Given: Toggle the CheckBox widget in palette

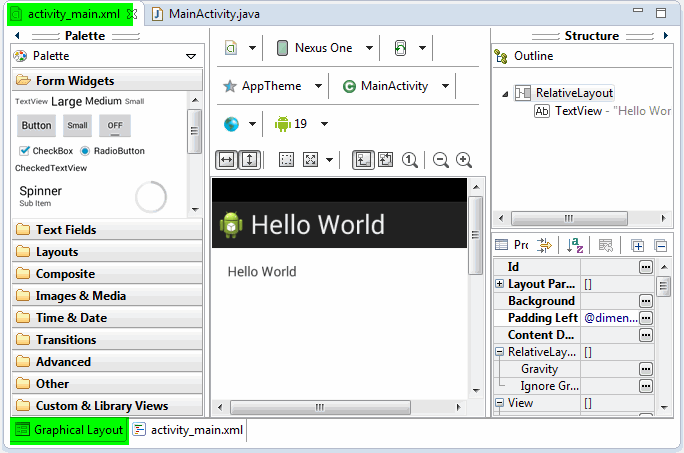Looking at the screenshot, I should [x=46, y=151].
